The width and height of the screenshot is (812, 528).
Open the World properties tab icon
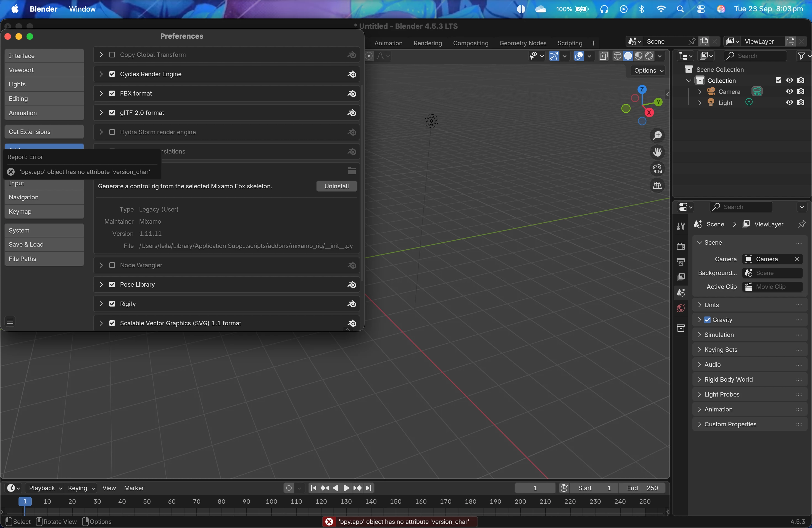pyautogui.click(x=681, y=308)
